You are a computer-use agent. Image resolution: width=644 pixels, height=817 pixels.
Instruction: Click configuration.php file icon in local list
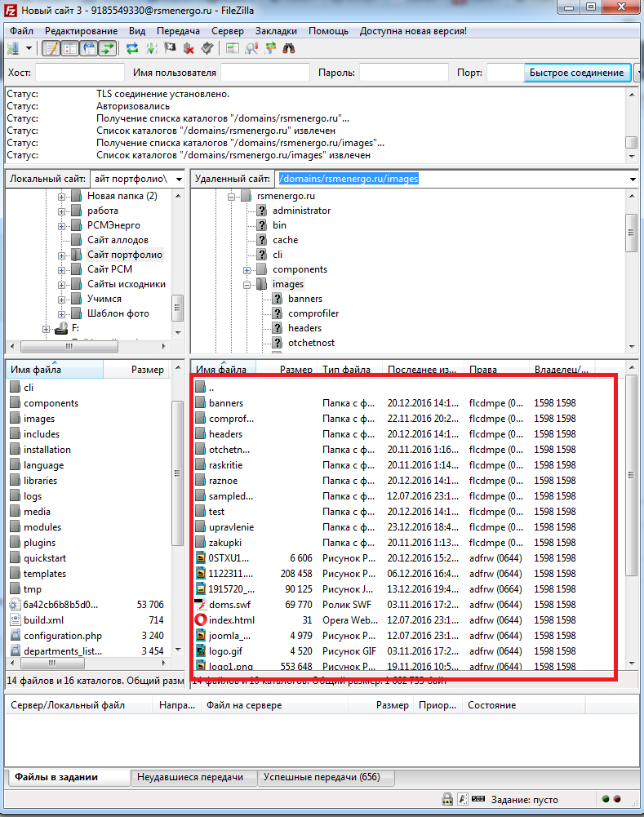click(16, 636)
